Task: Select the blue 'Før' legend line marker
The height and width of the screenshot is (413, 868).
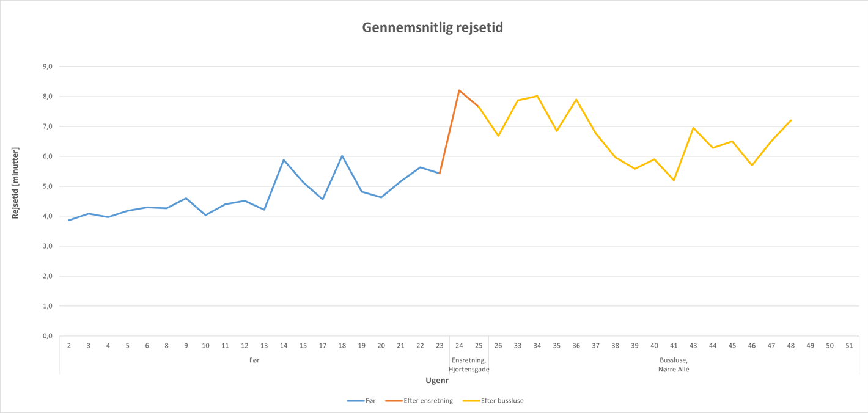Action: [x=356, y=401]
